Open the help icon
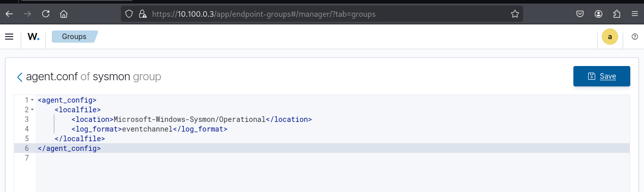Image resolution: width=644 pixels, height=192 pixels. 635,37
